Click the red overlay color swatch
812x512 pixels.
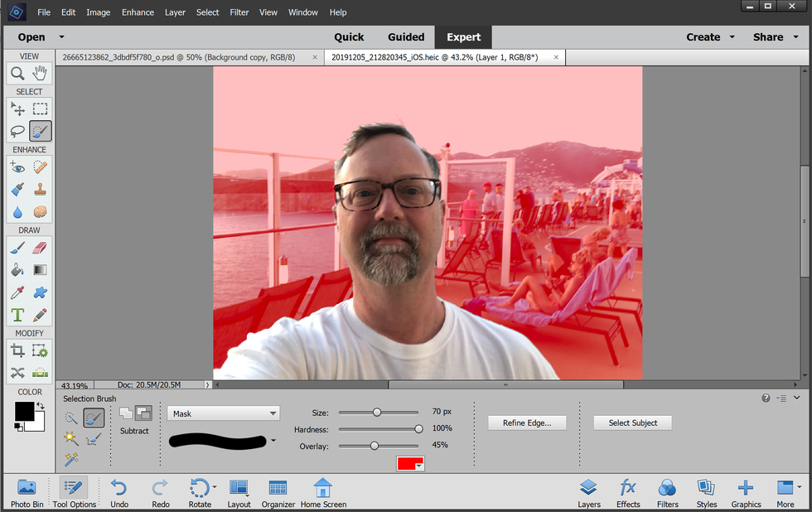411,465
